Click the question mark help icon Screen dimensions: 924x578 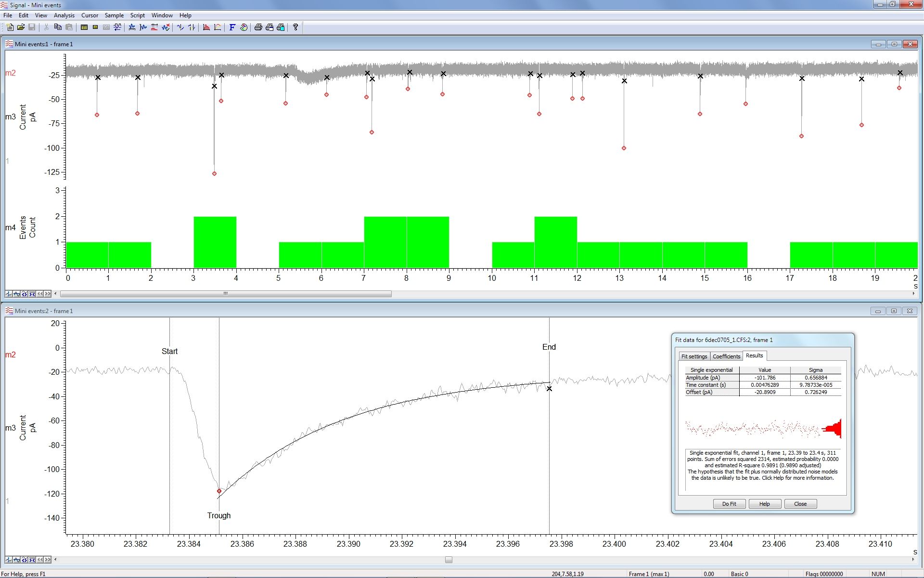[295, 27]
